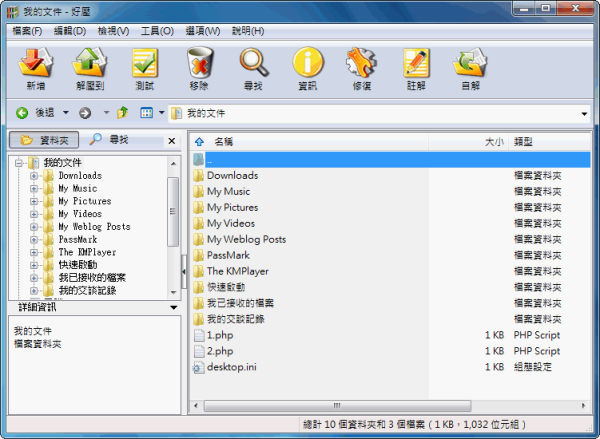Open the 工具(O) menu
Image resolution: width=600 pixels, height=439 pixels.
pos(157,31)
